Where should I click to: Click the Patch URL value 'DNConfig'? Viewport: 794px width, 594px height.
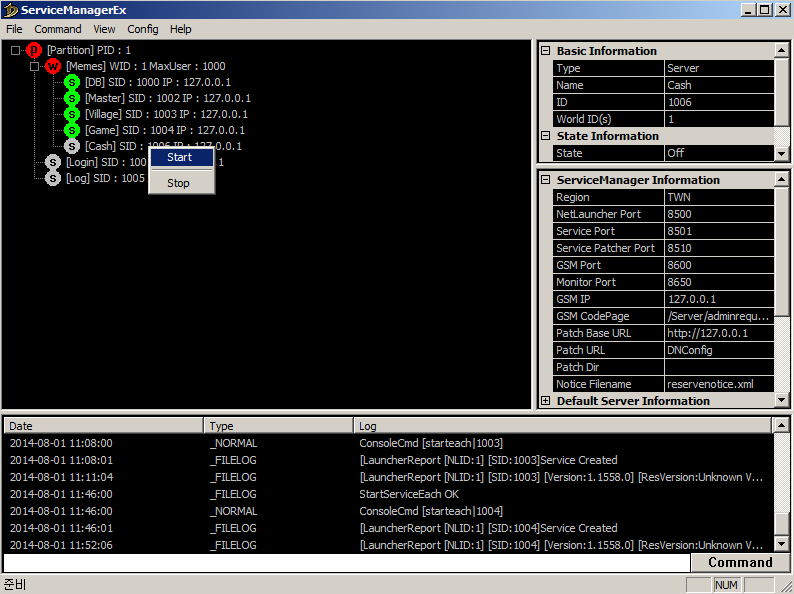coord(719,350)
